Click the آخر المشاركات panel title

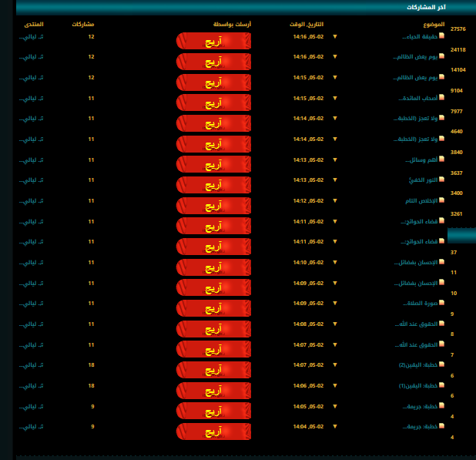tap(424, 7)
